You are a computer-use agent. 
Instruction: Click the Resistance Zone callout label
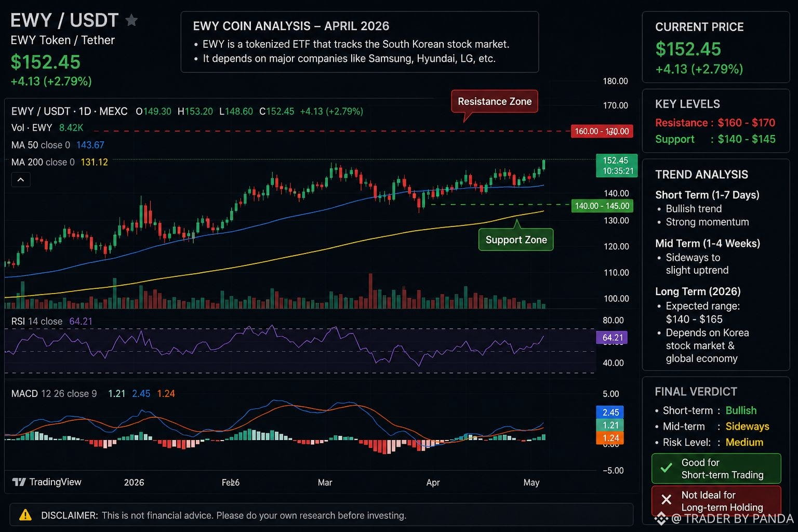point(495,101)
